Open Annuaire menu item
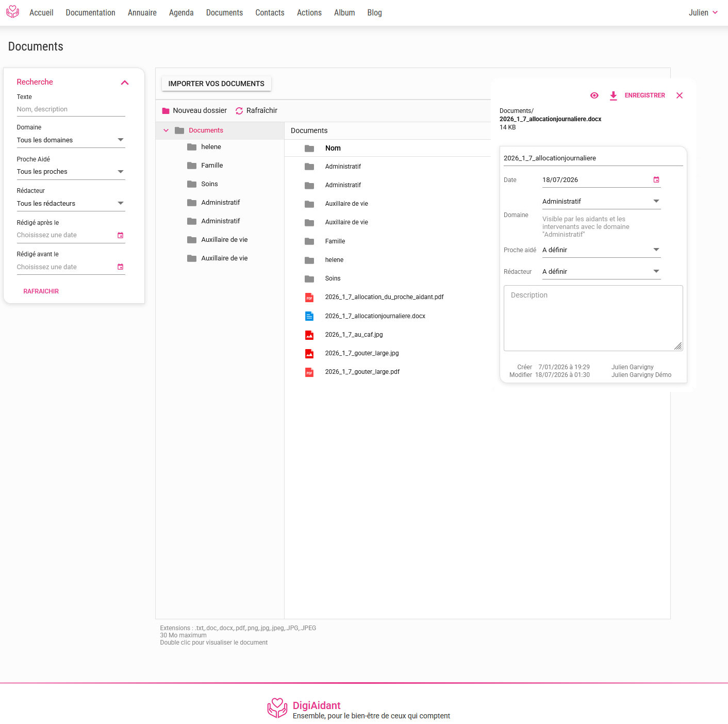 [x=142, y=12]
